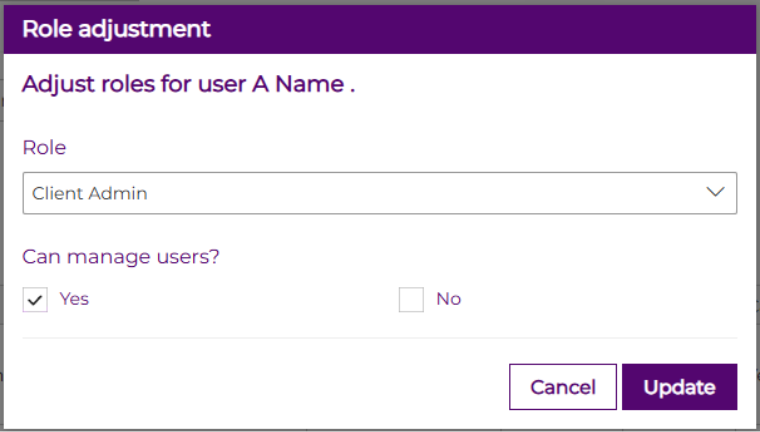Open the Role combo box
Viewport: 760px width, 432px height.
click(379, 193)
